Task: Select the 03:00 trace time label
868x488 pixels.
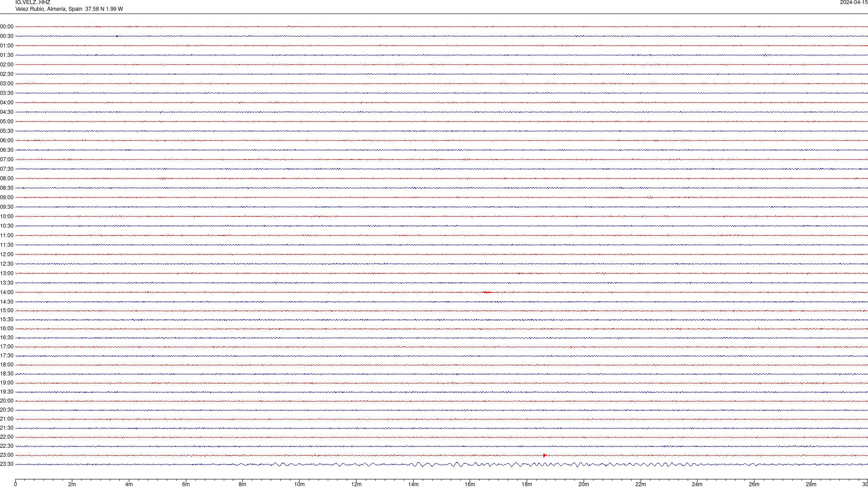Action: [x=7, y=84]
